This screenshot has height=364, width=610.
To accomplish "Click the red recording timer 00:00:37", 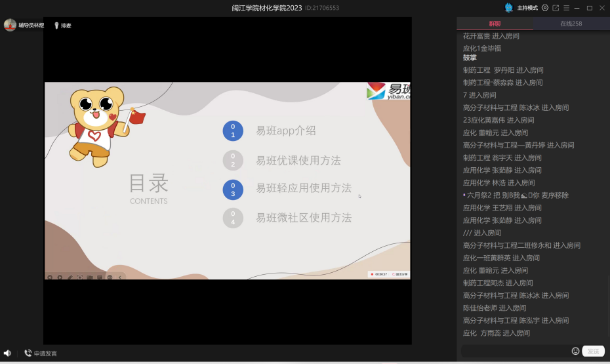I will coord(379,274).
